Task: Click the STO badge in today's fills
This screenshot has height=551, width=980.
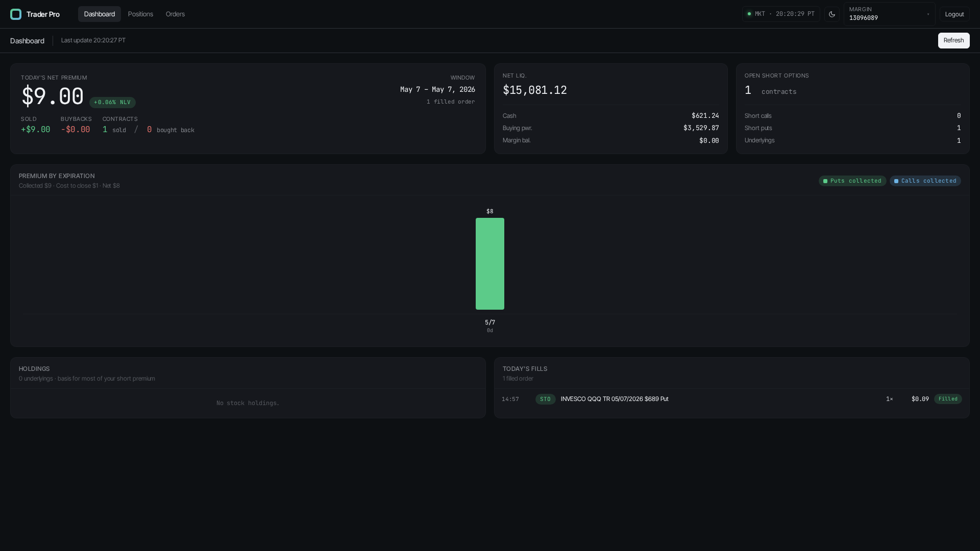Action: [x=545, y=399]
